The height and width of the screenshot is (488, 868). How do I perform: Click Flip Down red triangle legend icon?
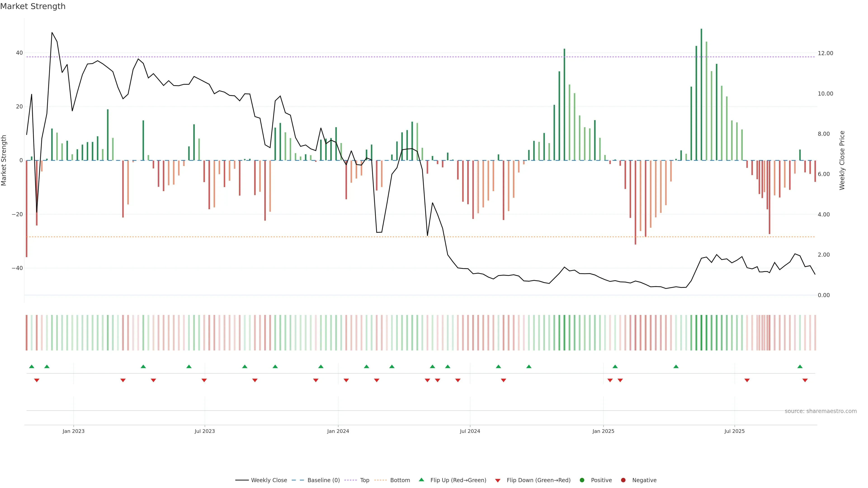[498, 481]
